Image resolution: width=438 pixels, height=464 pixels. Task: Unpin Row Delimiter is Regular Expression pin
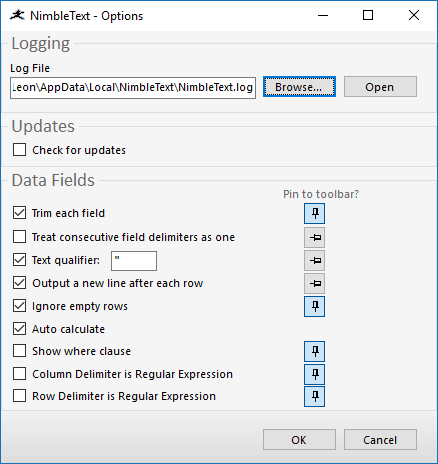[314, 397]
